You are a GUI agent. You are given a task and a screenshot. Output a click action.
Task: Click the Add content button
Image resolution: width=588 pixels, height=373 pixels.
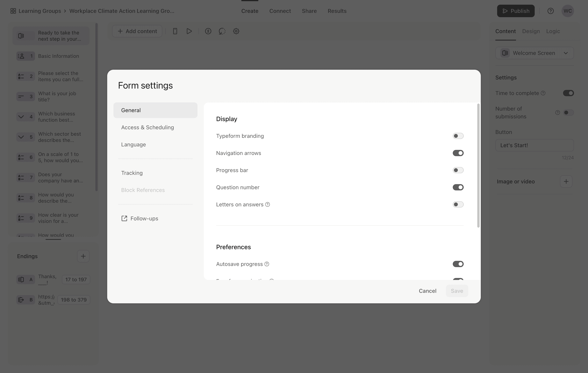point(137,31)
